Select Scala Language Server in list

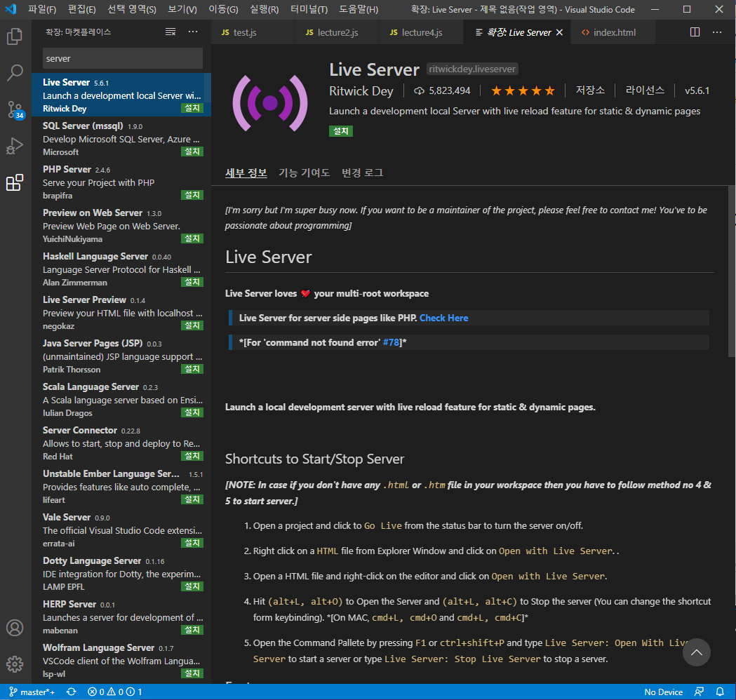121,400
